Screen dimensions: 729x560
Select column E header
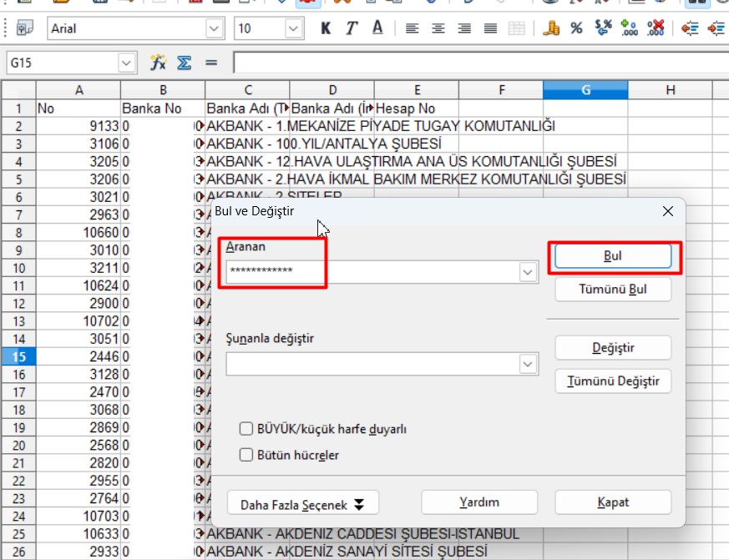pyautogui.click(x=417, y=90)
